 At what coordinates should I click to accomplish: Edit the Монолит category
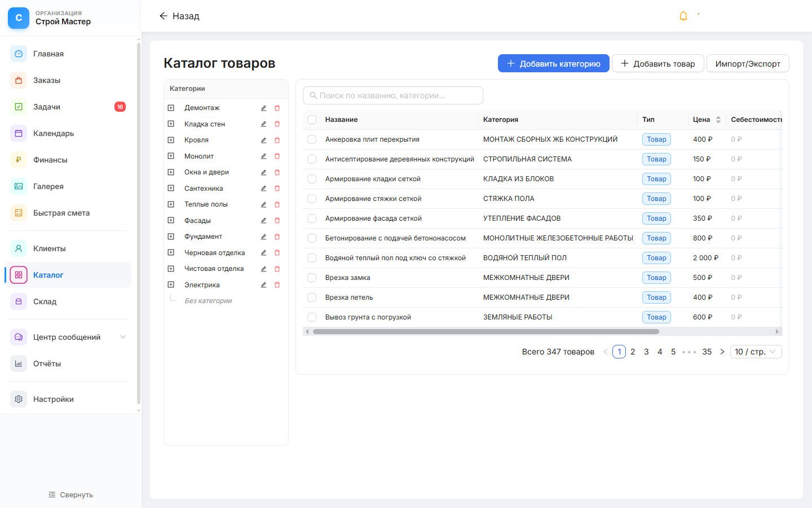(263, 156)
